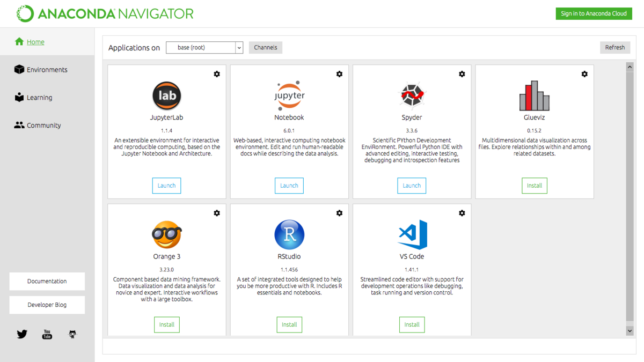This screenshot has width=644, height=362.
Task: Click the Orange 3 sunglasses logo
Action: (x=167, y=234)
